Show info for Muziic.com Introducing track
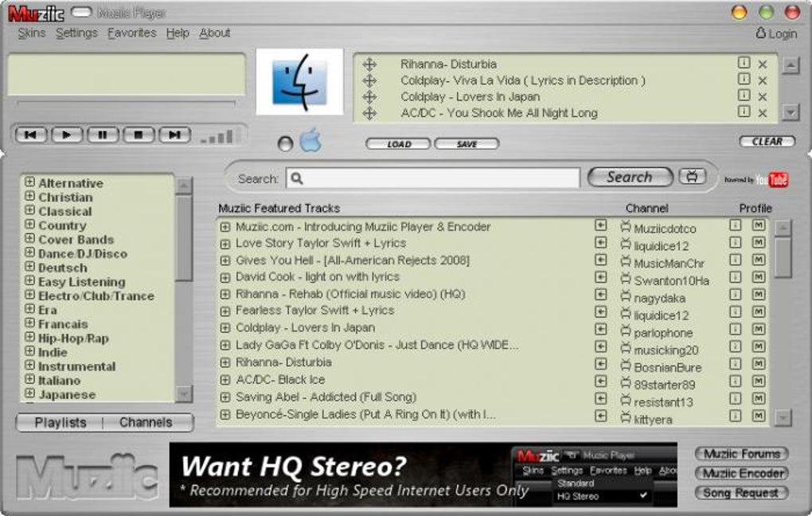Viewport: 812px width, 516px height. 735,225
